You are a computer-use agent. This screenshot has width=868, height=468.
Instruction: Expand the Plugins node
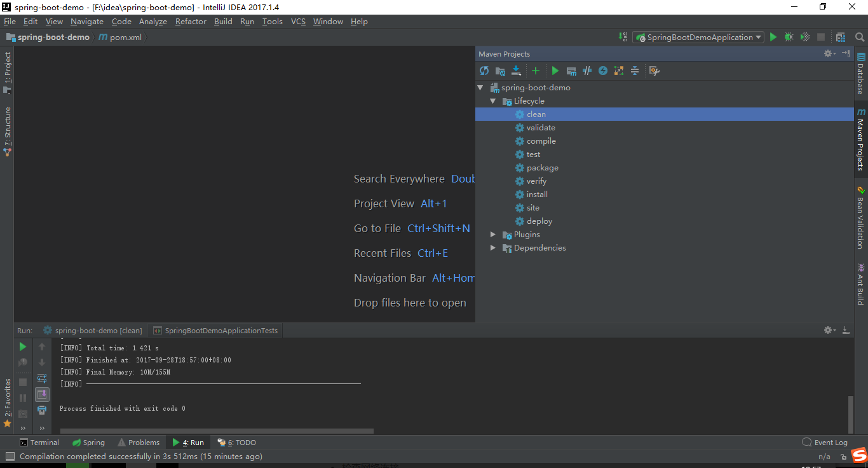click(x=493, y=234)
